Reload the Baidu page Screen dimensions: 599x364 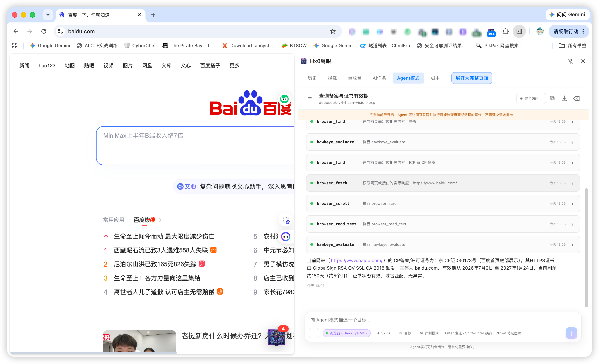[x=44, y=31]
